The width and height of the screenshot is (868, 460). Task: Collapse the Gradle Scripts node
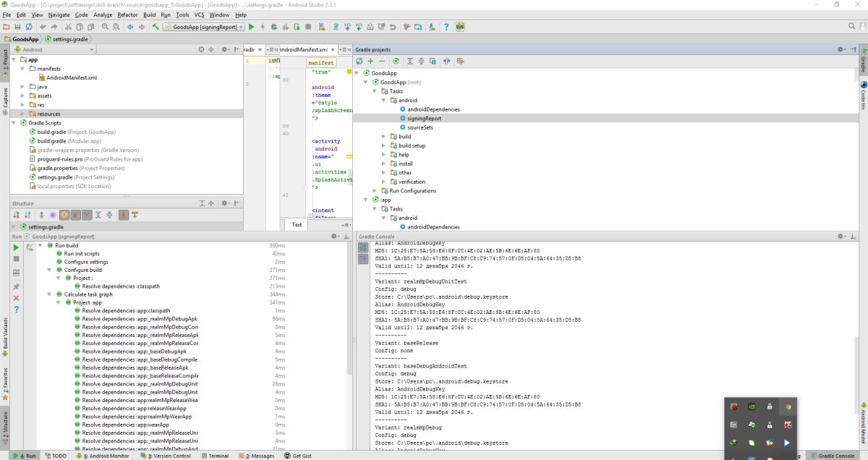click(x=15, y=123)
